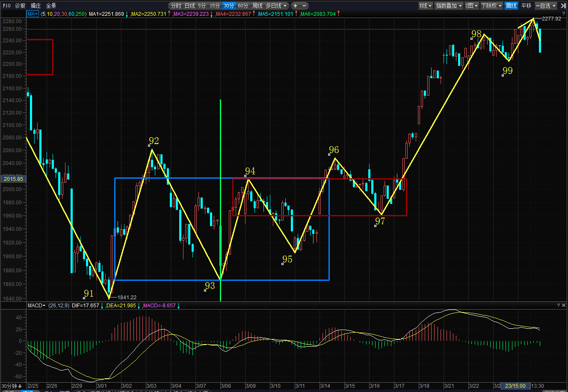568x392 pixels.
Task: Toggle the 平移 pan mode
Action: (526, 6)
